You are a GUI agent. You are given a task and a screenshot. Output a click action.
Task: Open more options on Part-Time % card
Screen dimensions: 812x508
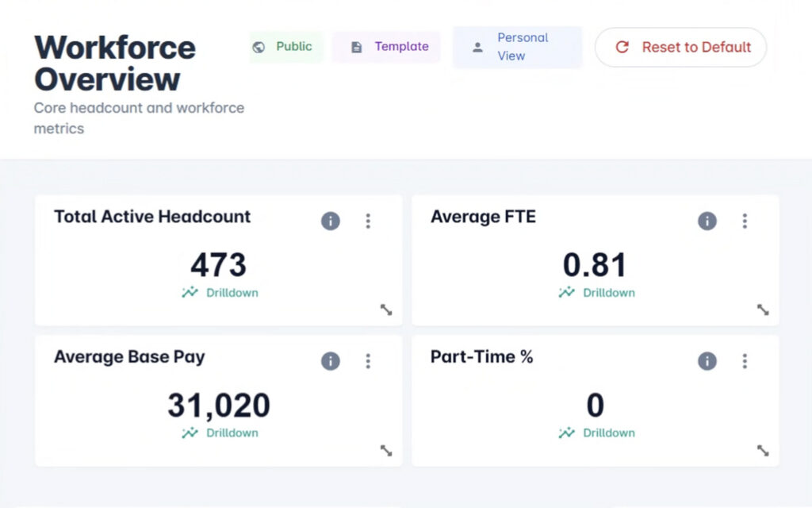click(x=745, y=361)
